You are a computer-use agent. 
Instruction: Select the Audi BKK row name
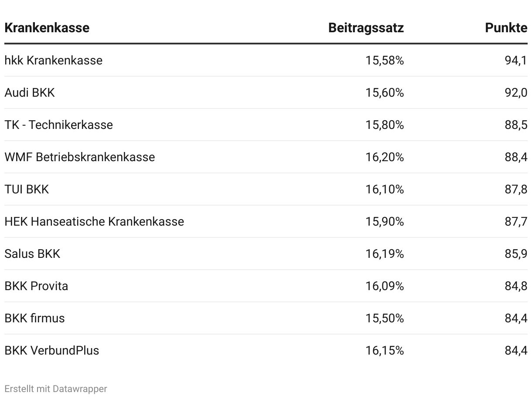click(30, 92)
